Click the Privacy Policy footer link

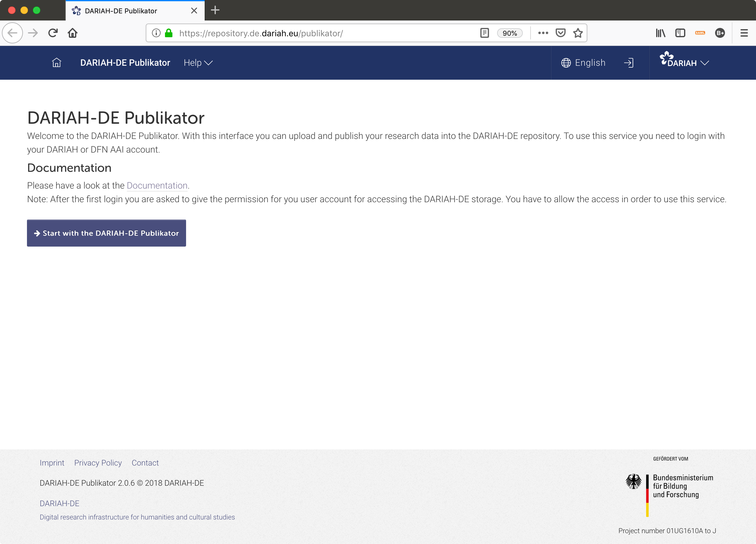pos(97,462)
